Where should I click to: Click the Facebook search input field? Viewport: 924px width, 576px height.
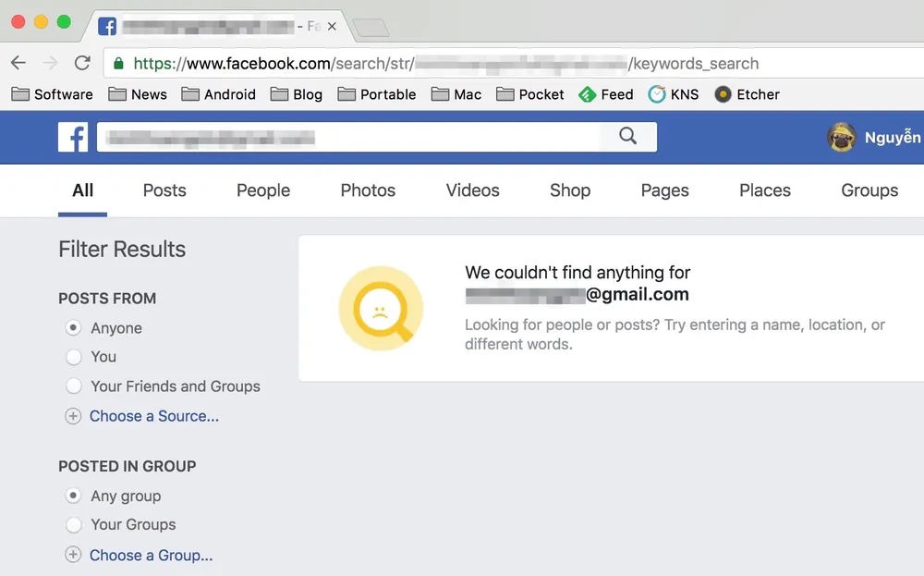pyautogui.click(x=351, y=138)
